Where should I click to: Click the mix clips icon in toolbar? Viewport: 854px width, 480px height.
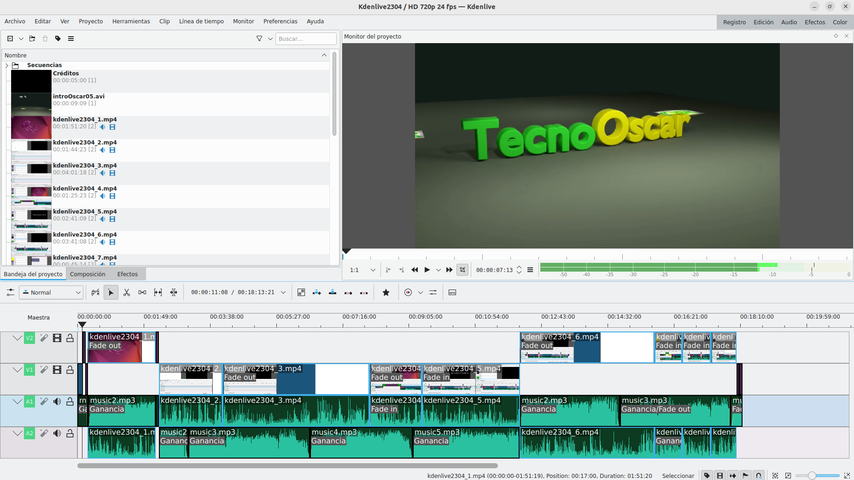click(x=300, y=293)
